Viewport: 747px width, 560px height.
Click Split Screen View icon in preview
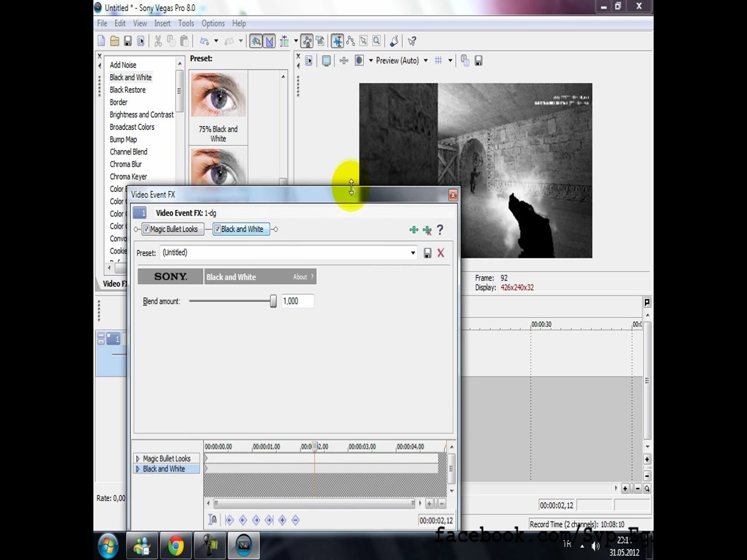click(359, 61)
